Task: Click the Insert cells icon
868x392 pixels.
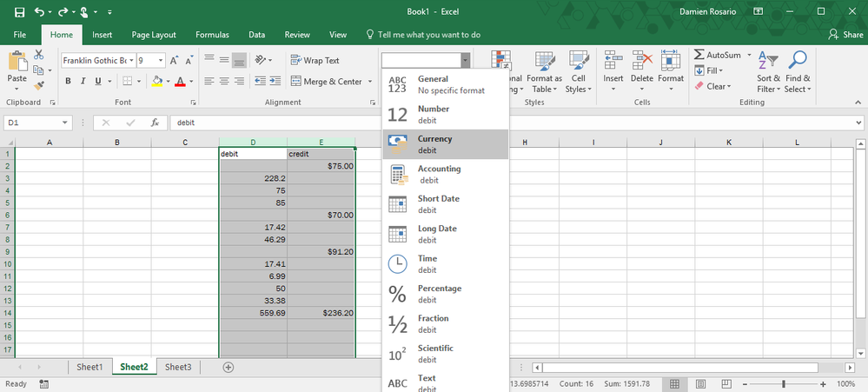Action: [613, 61]
